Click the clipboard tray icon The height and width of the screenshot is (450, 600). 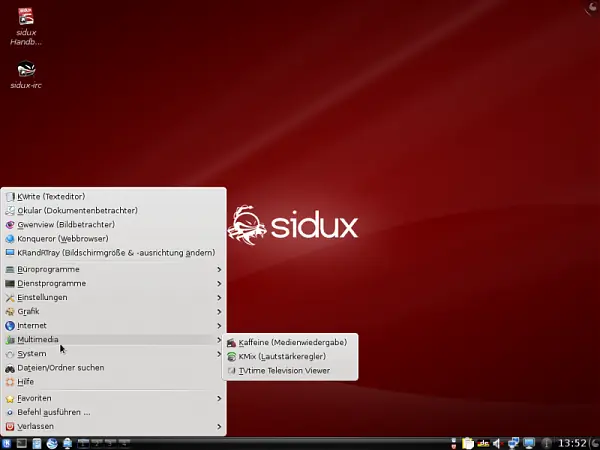pyautogui.click(x=468, y=443)
